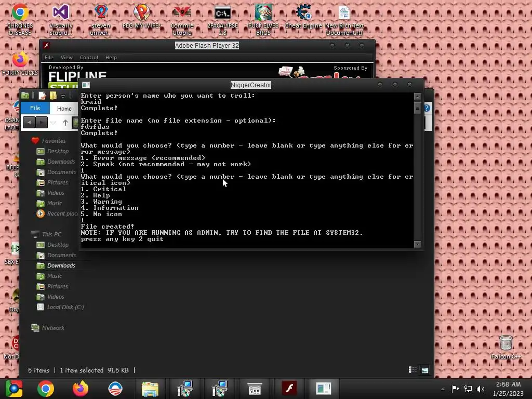
Task: Select the 2PACALYPSE 2.3 desktop shortcut
Action: [x=222, y=19]
